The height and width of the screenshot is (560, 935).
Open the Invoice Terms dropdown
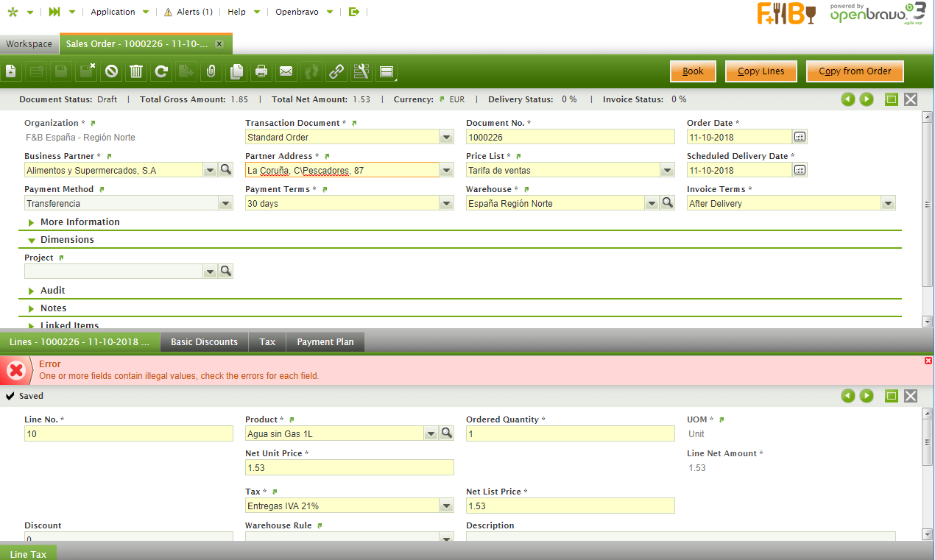pos(888,204)
